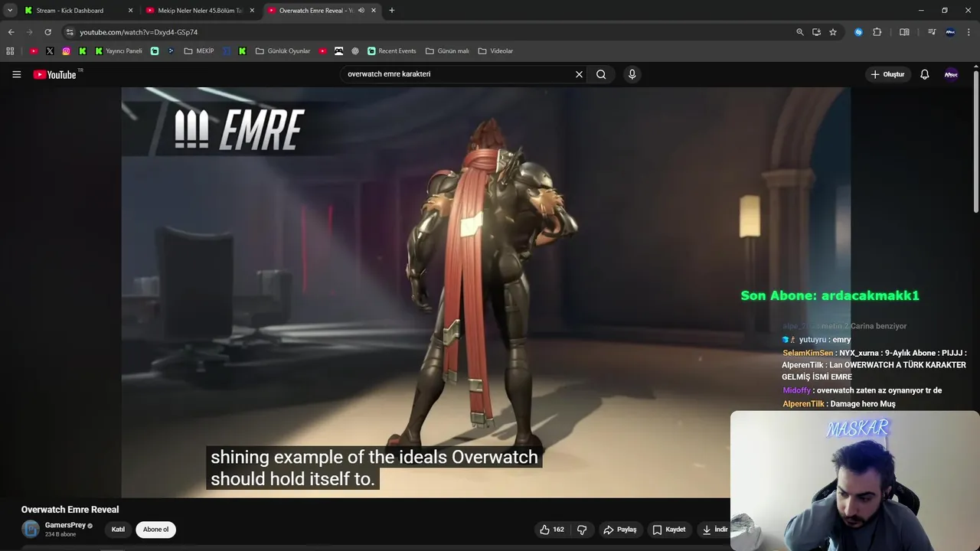
Task: Run search with the magnifier button
Action: point(601,74)
